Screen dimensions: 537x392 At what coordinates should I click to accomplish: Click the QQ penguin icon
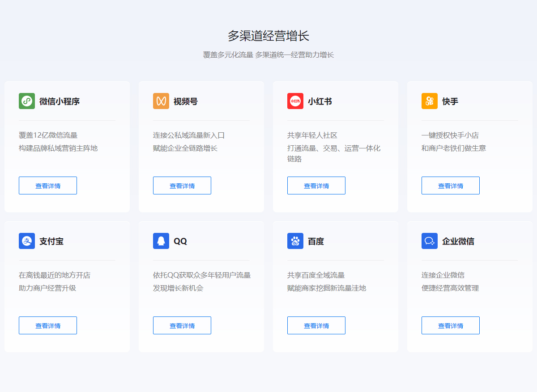pyautogui.click(x=161, y=241)
